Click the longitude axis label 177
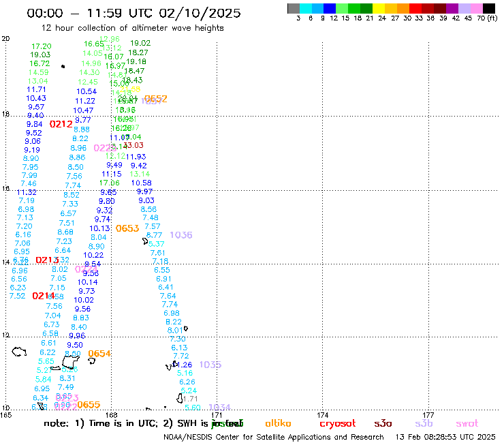Image resolution: width=504 pixels, height=443 pixels. 428,415
